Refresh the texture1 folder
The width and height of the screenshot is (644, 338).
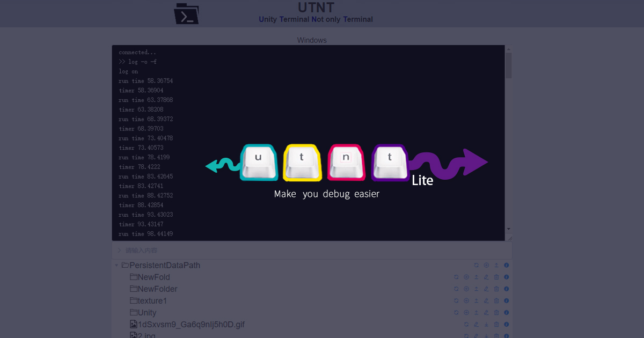tap(456, 300)
